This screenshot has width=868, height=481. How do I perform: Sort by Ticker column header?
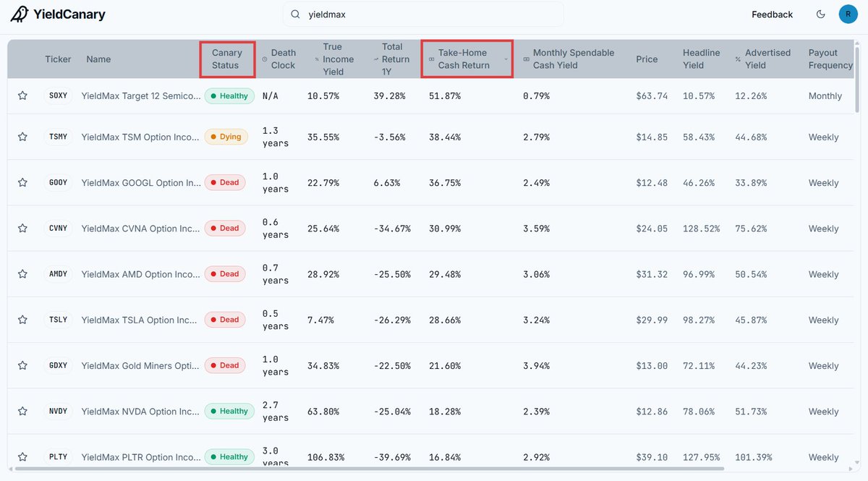58,59
